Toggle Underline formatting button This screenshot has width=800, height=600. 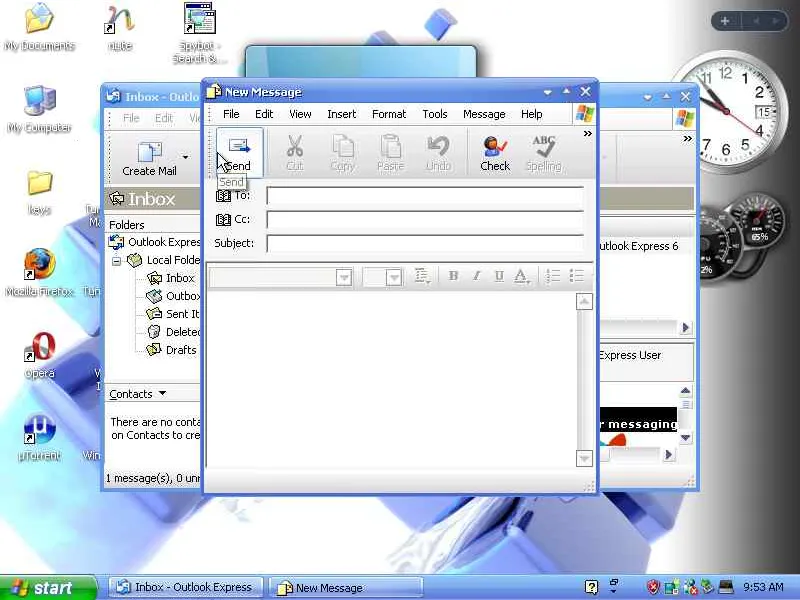coord(499,276)
